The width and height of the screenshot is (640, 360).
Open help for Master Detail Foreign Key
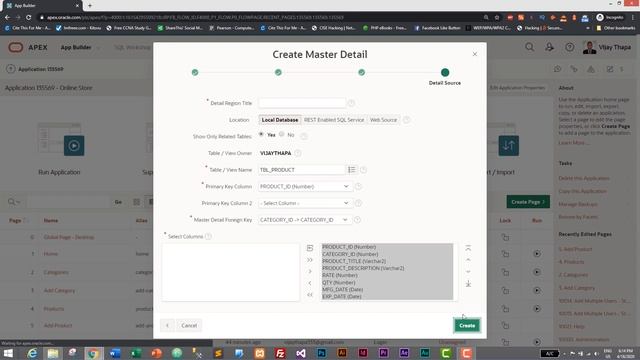357,220
